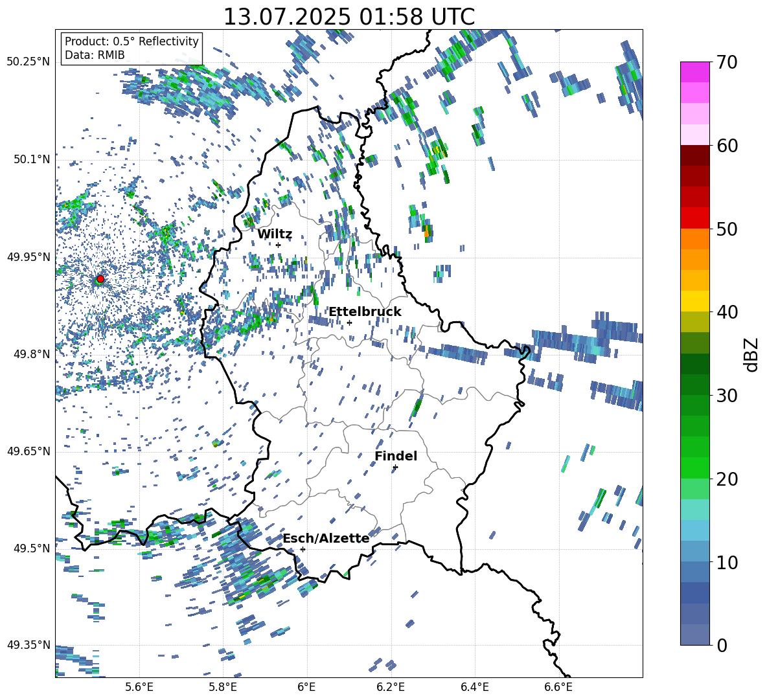The width and height of the screenshot is (767, 700).
Task: Click the orange colorbar swatch at 50
Action: 694,239
